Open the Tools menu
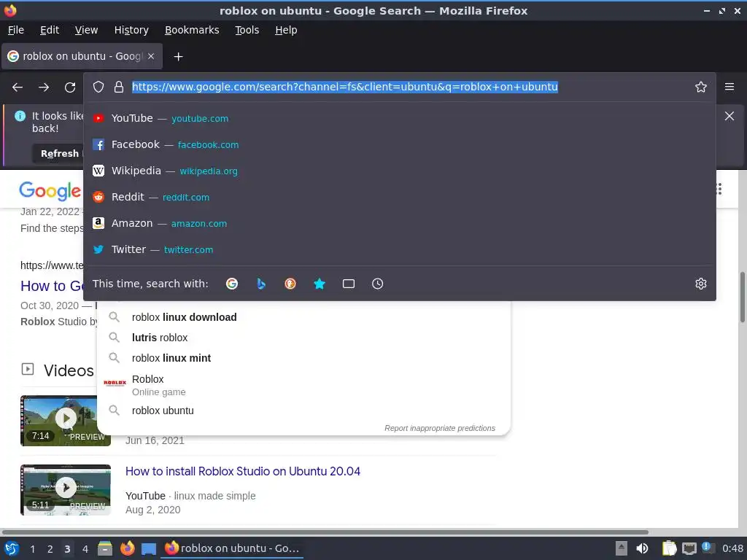The height and width of the screenshot is (560, 747). tap(247, 30)
